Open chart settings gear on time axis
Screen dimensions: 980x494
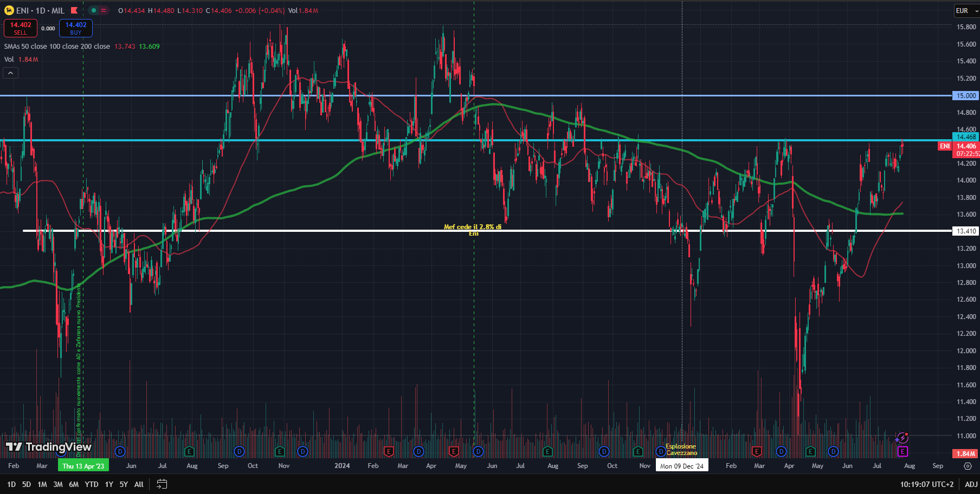click(x=968, y=466)
